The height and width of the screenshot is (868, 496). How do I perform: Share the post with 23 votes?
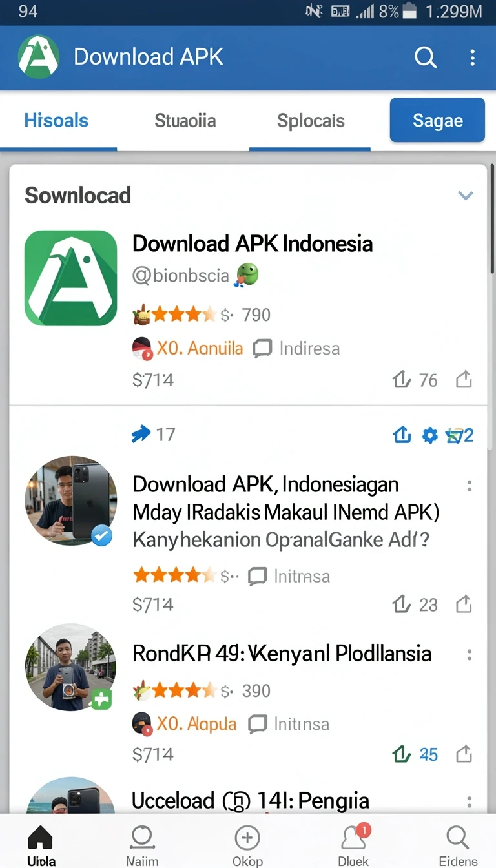click(464, 604)
